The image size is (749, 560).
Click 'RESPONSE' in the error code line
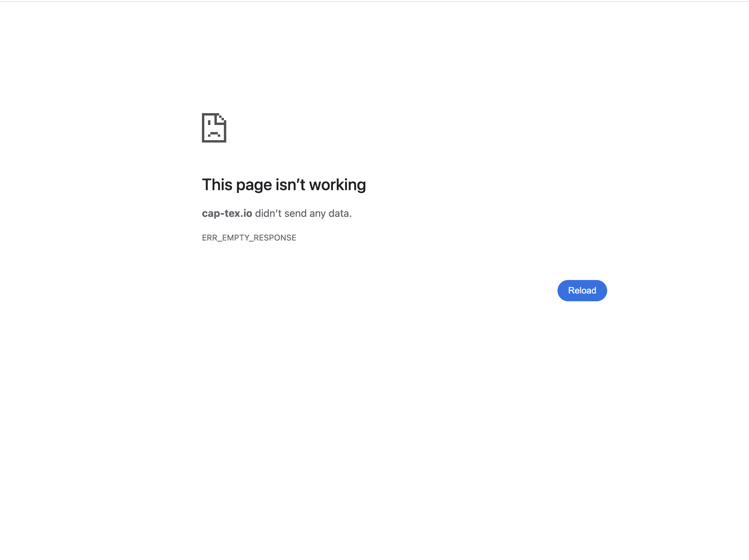275,238
